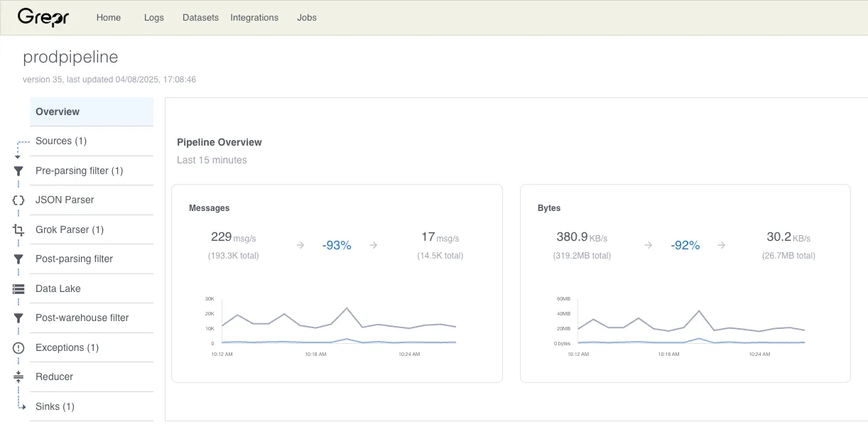Click the funnel icon beside Post-warehouse filter
Screen dimensions: 868x439
[18, 318]
